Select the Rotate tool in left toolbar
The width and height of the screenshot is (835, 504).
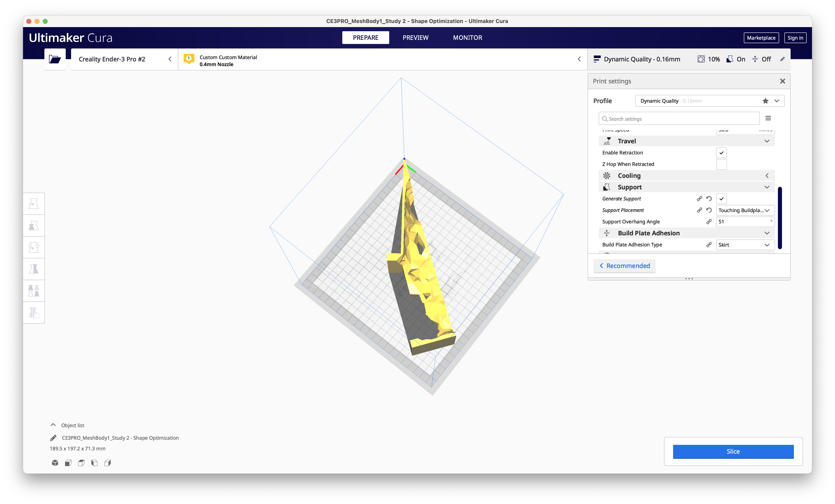[33, 247]
